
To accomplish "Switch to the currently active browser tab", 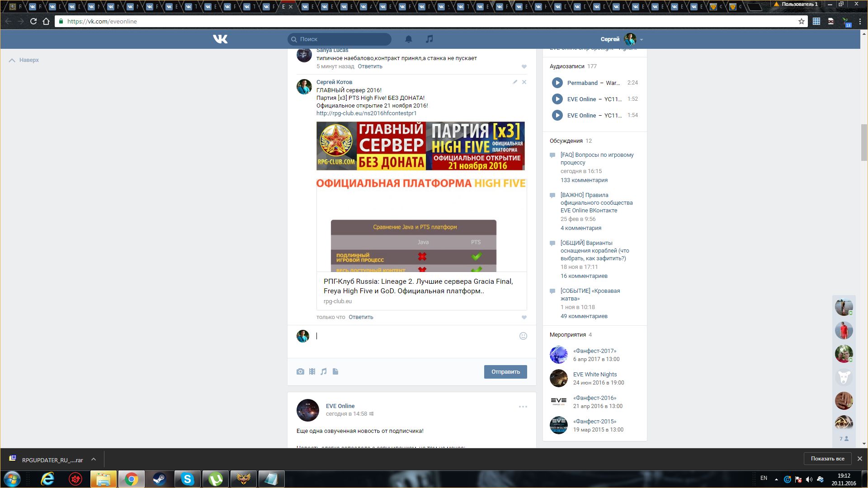I will [x=284, y=7].
